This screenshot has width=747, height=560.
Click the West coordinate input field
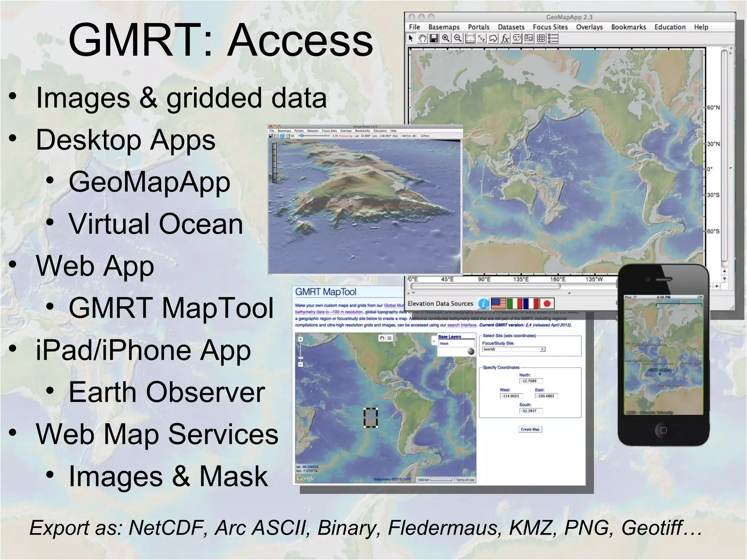[511, 396]
